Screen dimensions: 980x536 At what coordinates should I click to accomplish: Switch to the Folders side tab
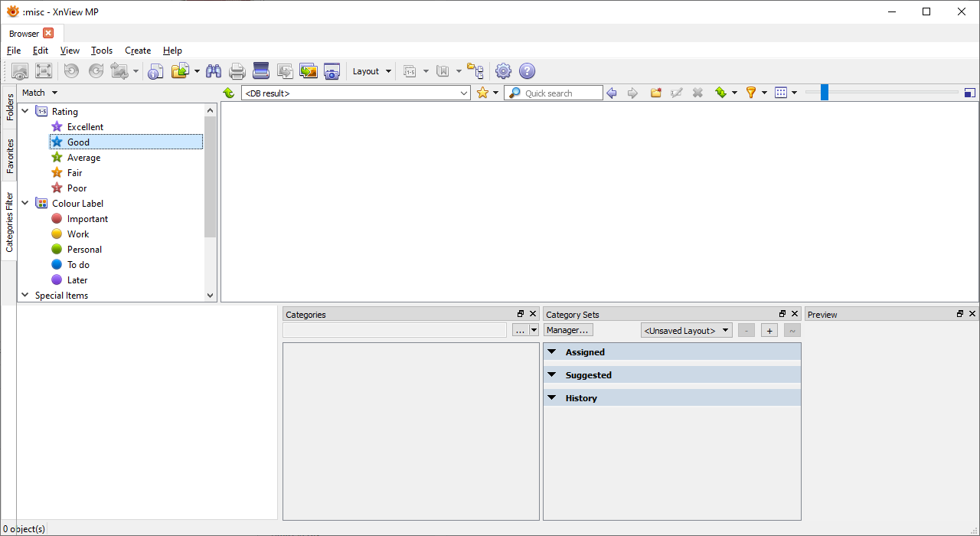[9, 107]
